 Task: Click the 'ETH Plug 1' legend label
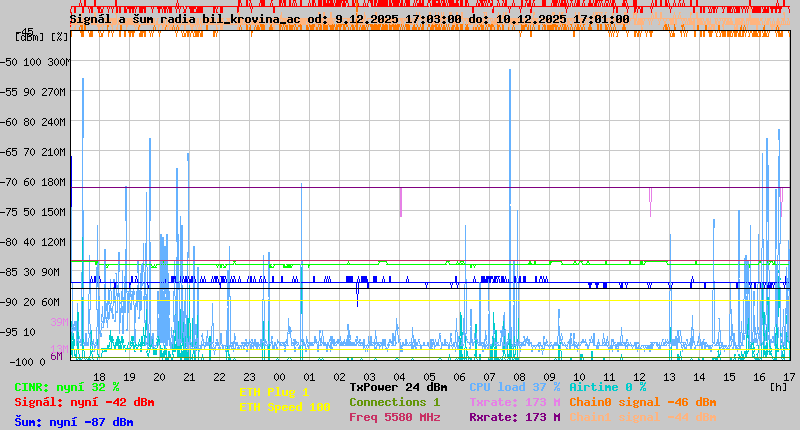coord(274,392)
